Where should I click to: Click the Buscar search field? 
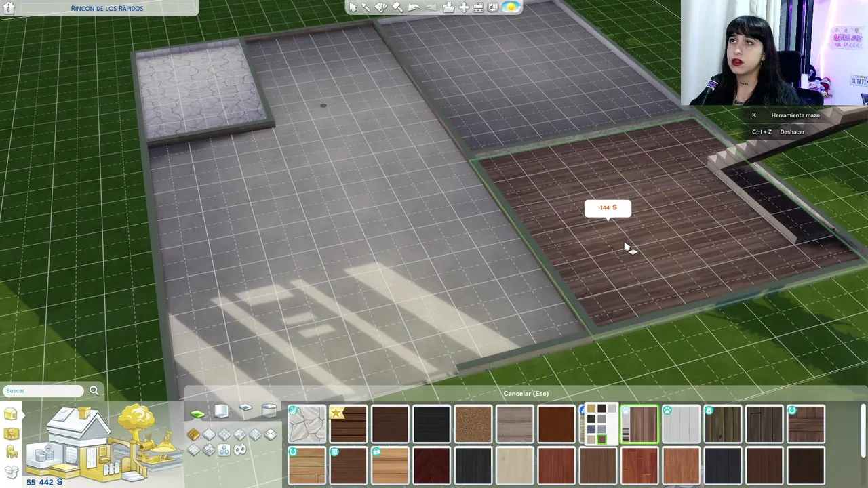pyautogui.click(x=43, y=390)
